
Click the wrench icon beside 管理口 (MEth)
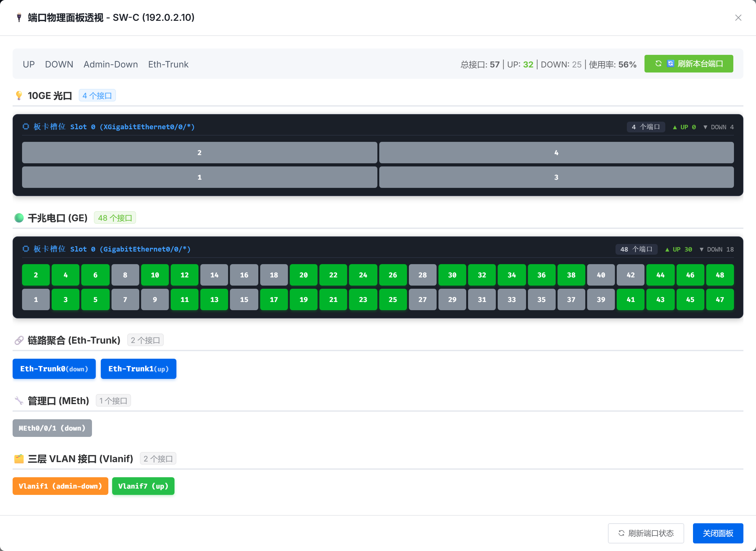coord(19,401)
